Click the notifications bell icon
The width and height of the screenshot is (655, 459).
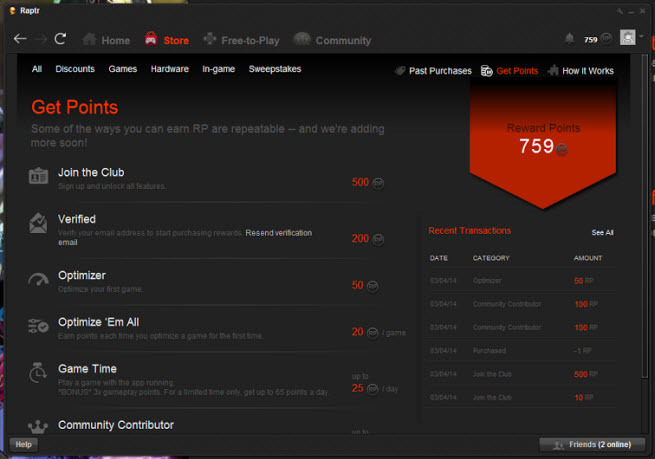pyautogui.click(x=569, y=39)
